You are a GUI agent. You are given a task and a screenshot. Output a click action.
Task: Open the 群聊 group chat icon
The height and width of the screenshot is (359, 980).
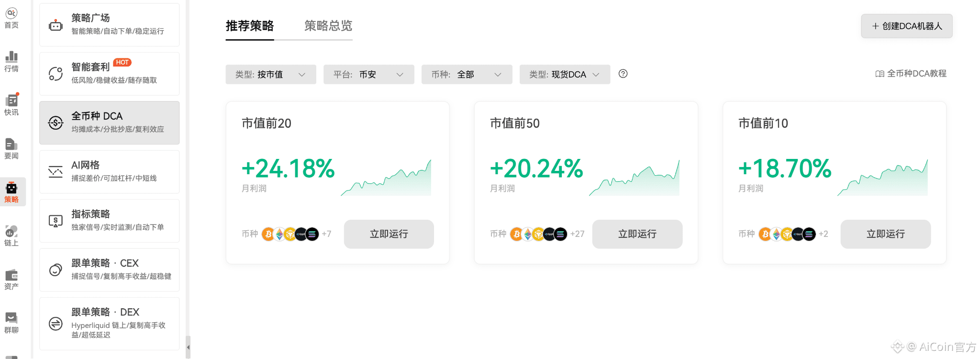coord(11,323)
